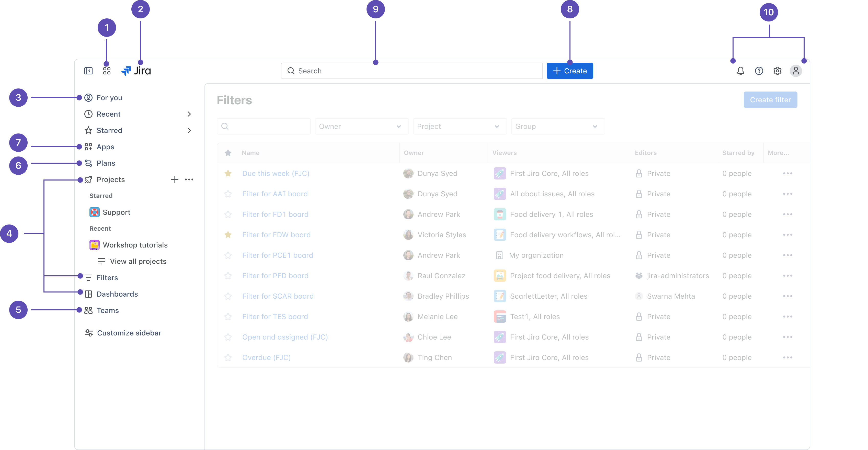The image size is (868, 450).
Task: Expand the Recent chevron in sidebar
Action: tap(189, 114)
